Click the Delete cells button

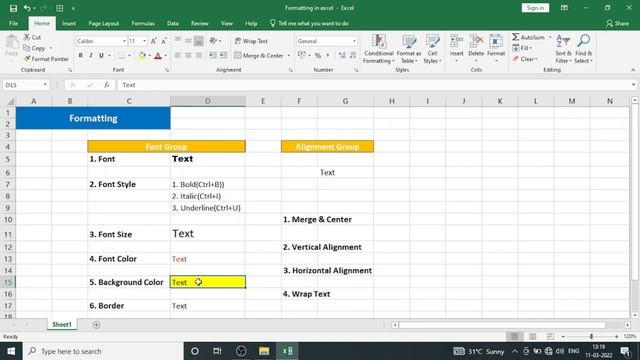(x=476, y=48)
